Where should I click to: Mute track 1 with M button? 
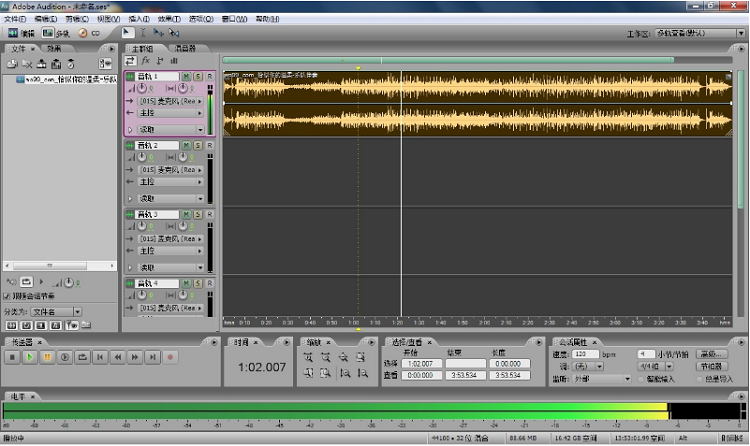[x=187, y=76]
